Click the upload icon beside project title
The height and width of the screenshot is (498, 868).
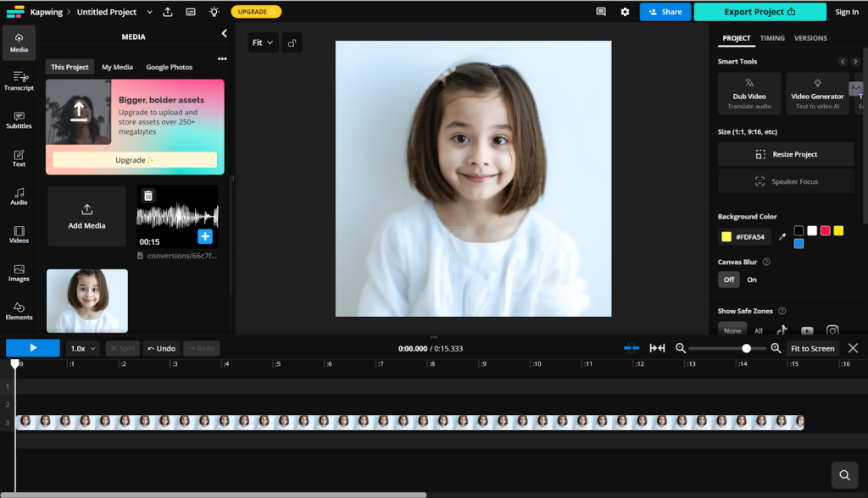pyautogui.click(x=168, y=12)
